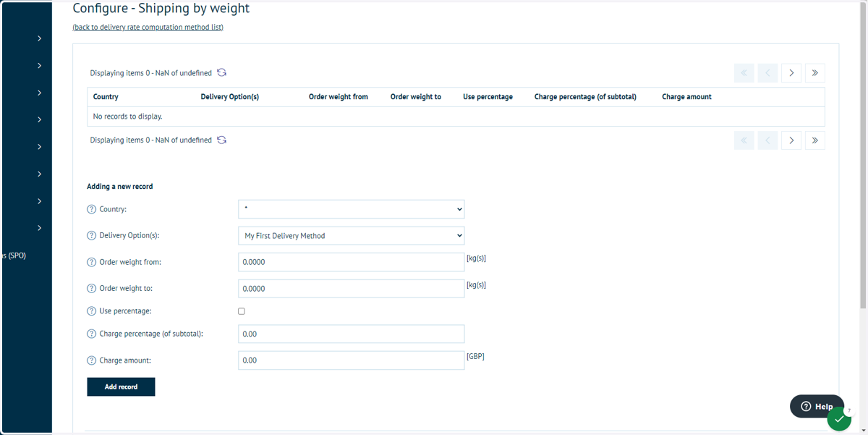The width and height of the screenshot is (868, 435).
Task: Expand the eighth sidebar menu chevron
Action: (x=40, y=228)
